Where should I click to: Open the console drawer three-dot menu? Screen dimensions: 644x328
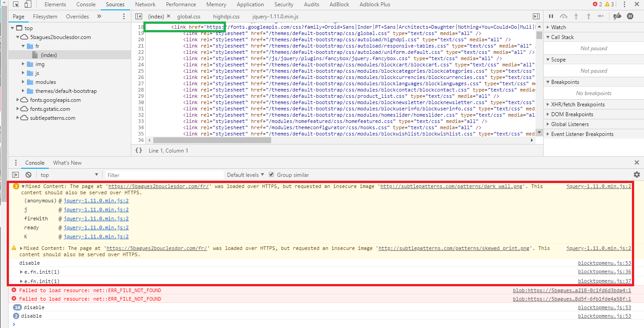(x=16, y=163)
